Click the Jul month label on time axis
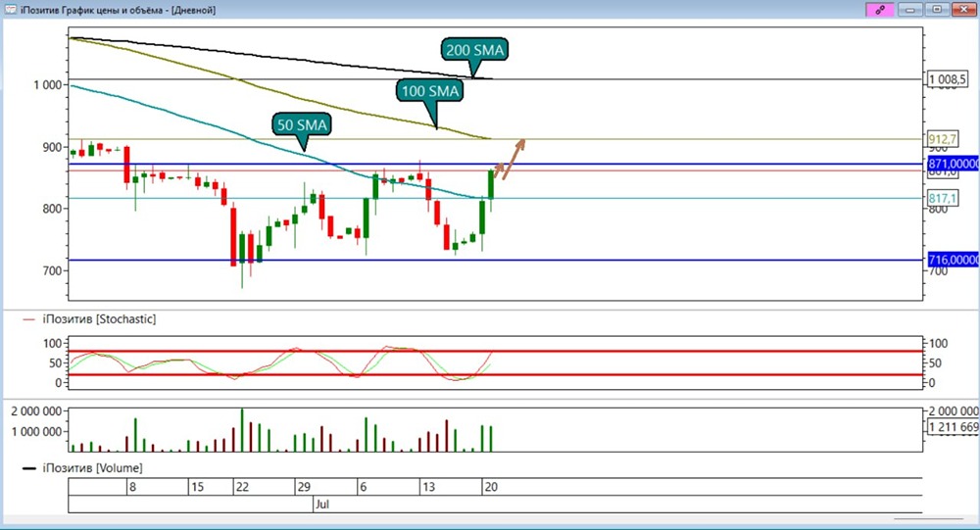 pyautogui.click(x=322, y=505)
